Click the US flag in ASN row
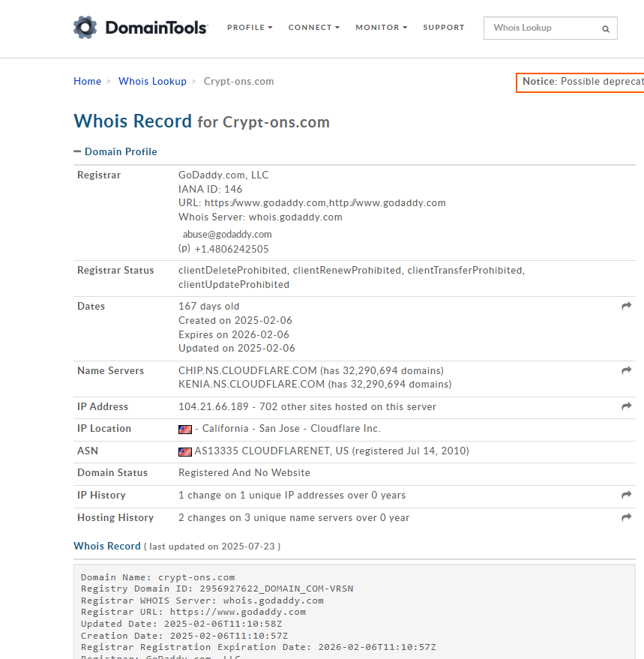This screenshot has height=659, width=644. tap(185, 452)
